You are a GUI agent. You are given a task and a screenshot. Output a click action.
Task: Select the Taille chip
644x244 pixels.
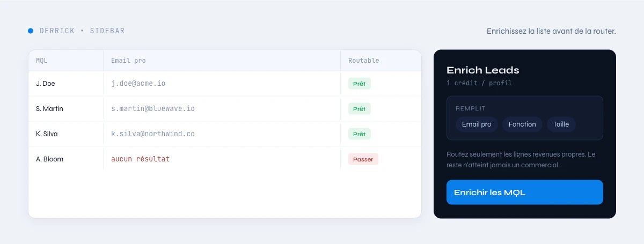point(561,124)
